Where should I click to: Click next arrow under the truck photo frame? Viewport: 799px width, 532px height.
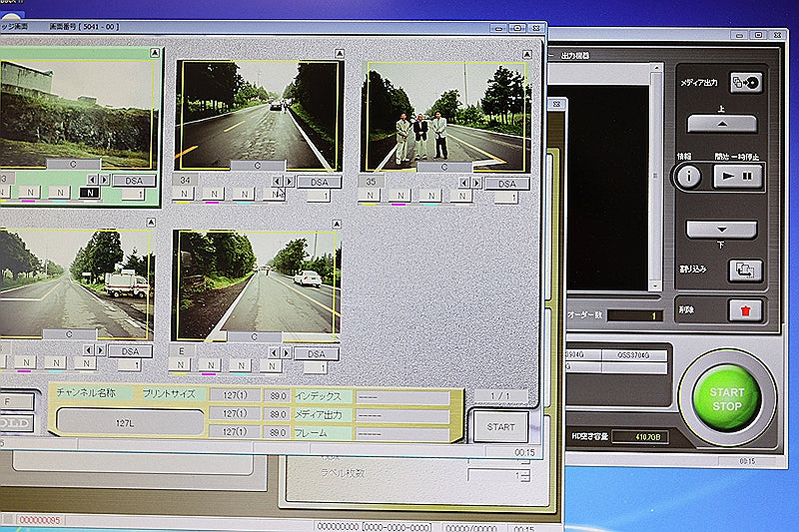coord(101,350)
